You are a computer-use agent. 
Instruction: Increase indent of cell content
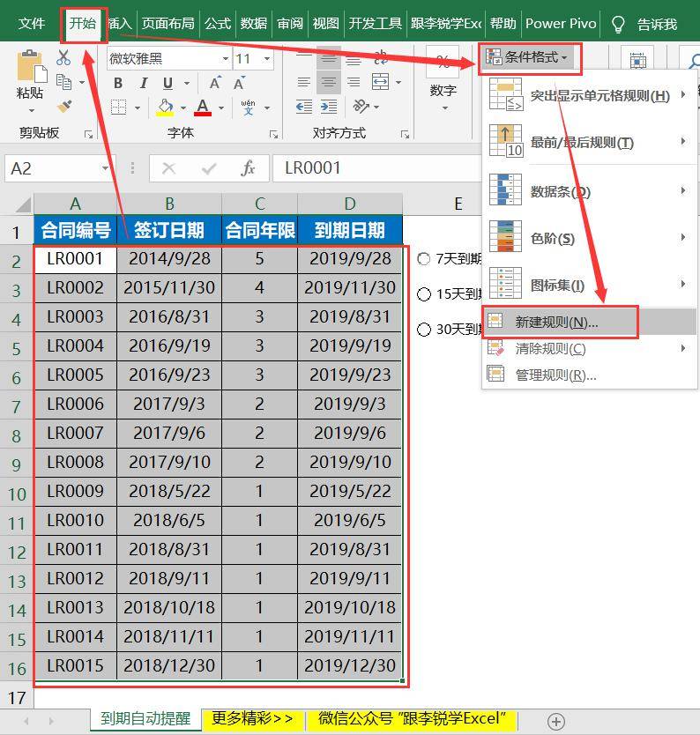tap(329, 107)
